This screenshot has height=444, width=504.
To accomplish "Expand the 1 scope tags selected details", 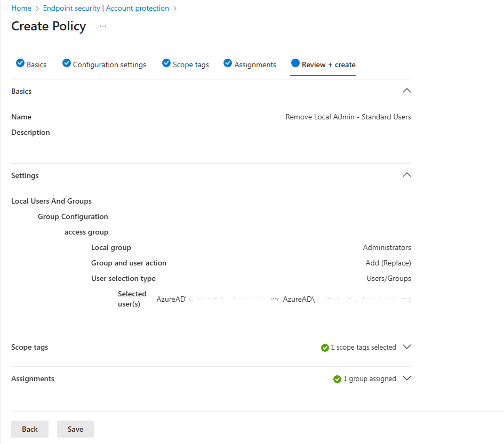I will (407, 347).
